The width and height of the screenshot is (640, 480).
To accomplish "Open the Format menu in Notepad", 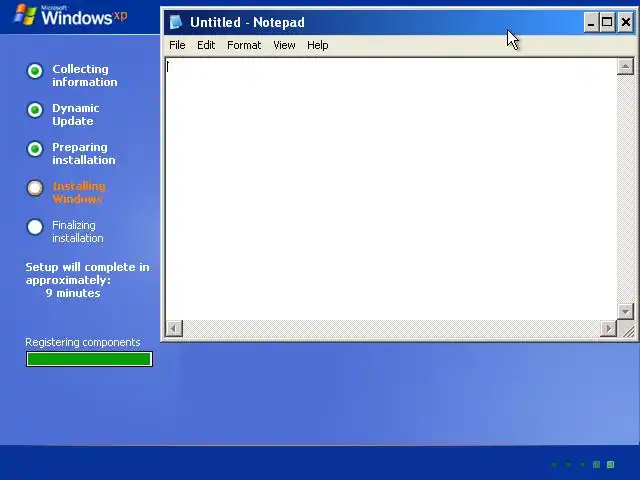I will pos(244,45).
